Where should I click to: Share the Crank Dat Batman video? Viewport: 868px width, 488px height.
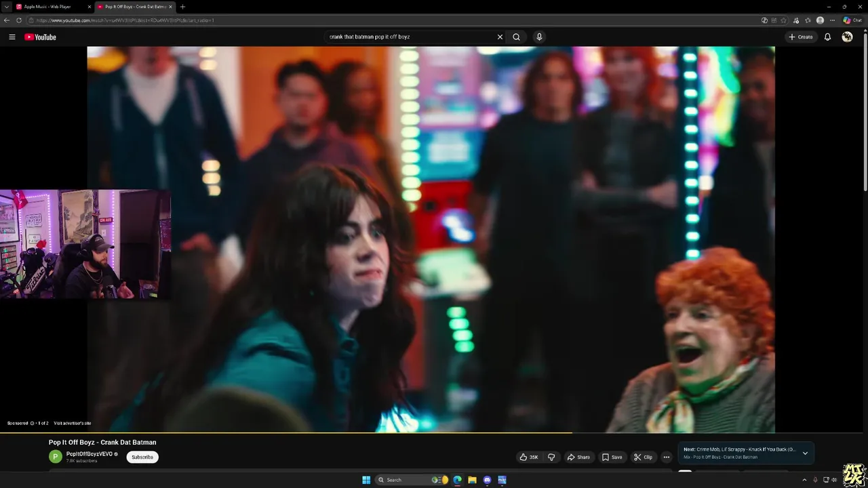(x=578, y=457)
